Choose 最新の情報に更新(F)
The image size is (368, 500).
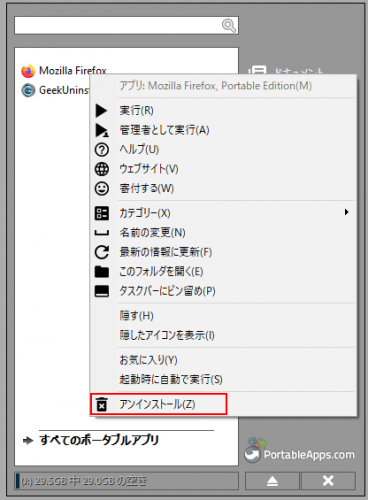[223, 252]
